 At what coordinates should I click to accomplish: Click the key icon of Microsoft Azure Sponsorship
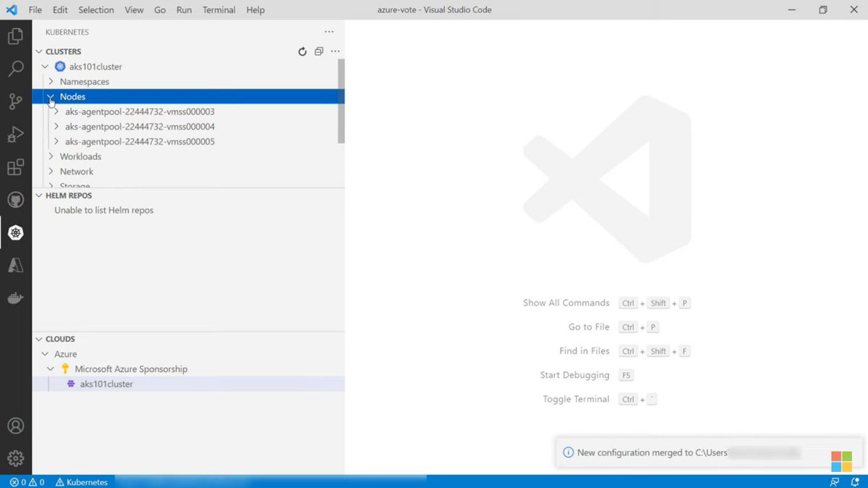65,369
